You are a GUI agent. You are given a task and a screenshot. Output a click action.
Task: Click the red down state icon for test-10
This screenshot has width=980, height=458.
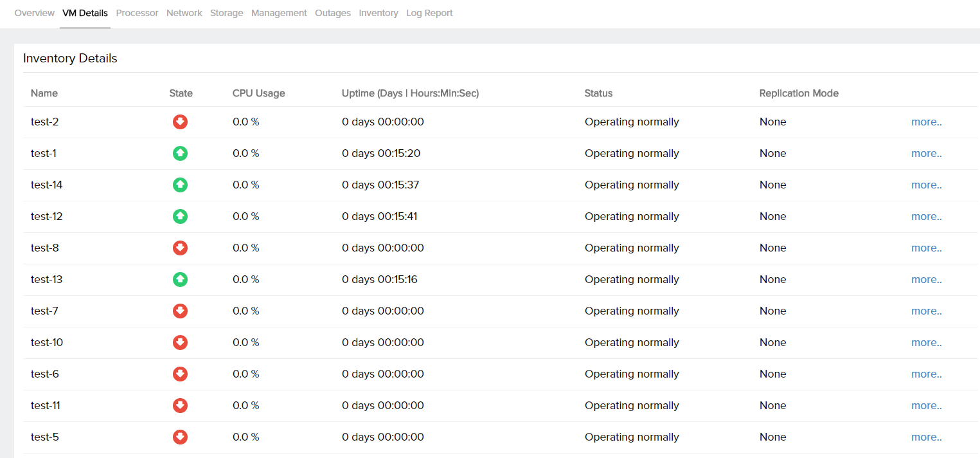click(181, 342)
